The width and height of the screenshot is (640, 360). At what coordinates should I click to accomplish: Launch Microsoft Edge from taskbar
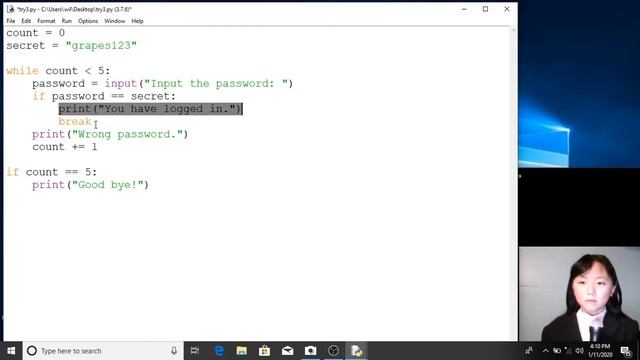tap(219, 351)
